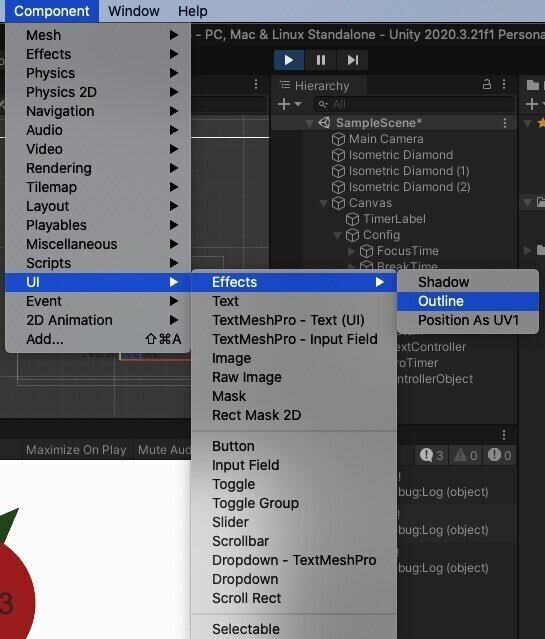Open the Mesh submenu
The height and width of the screenshot is (639, 545).
pos(98,35)
